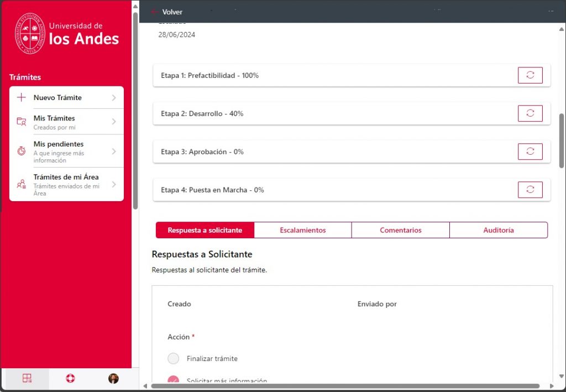
Task: Click the Trámites sidebar heading
Action: (x=25, y=77)
